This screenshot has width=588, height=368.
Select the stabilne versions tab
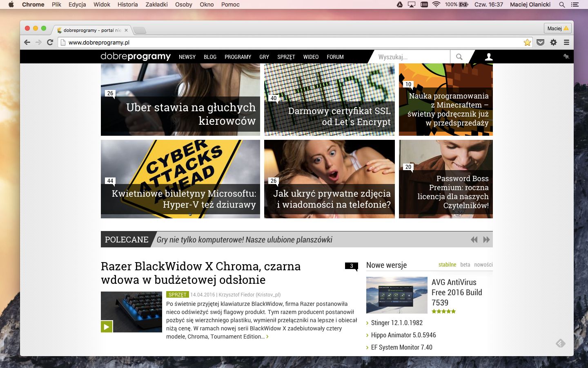447,265
